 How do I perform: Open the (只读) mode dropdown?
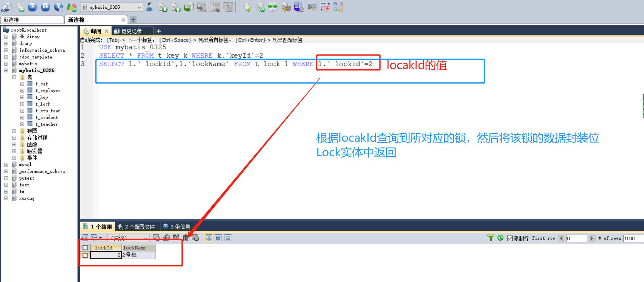tap(128, 238)
